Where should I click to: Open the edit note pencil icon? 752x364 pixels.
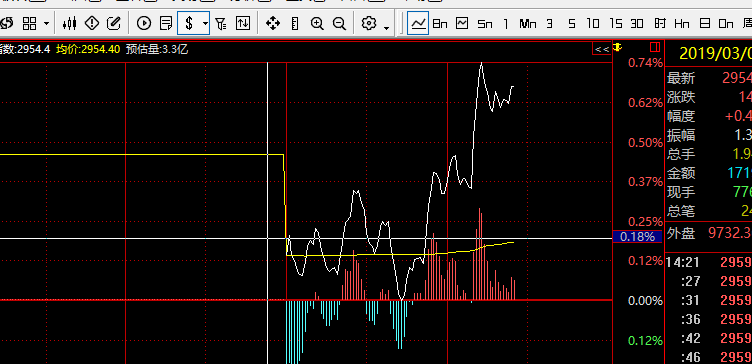[x=113, y=23]
